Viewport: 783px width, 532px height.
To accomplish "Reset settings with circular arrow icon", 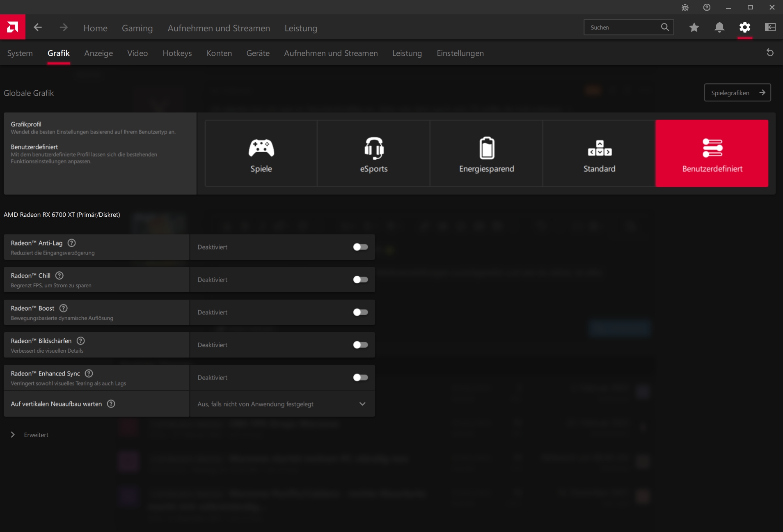I will (770, 53).
